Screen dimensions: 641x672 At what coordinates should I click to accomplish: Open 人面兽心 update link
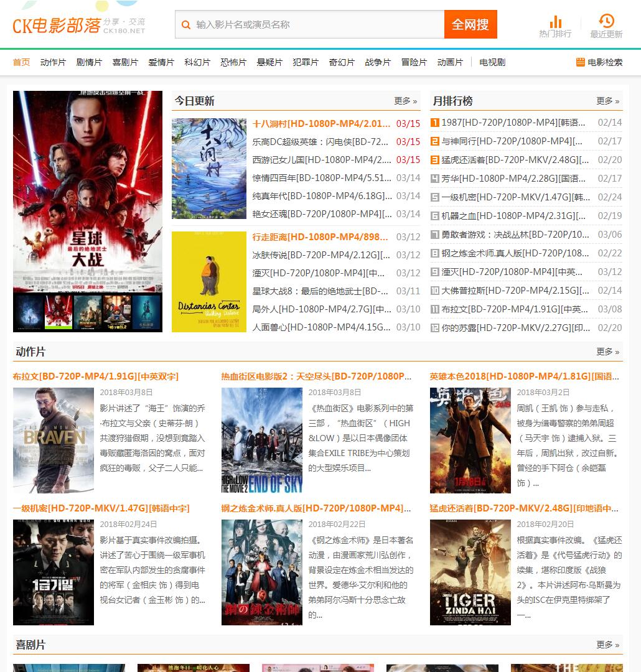[x=321, y=327]
